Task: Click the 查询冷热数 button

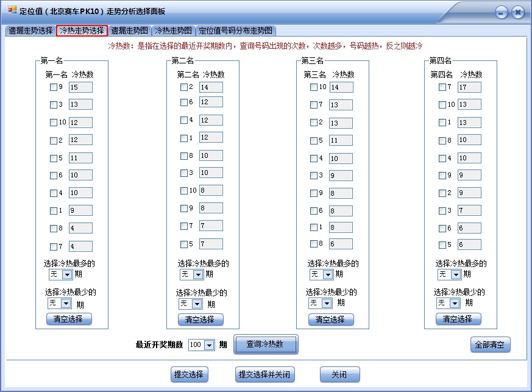Action: [x=264, y=344]
